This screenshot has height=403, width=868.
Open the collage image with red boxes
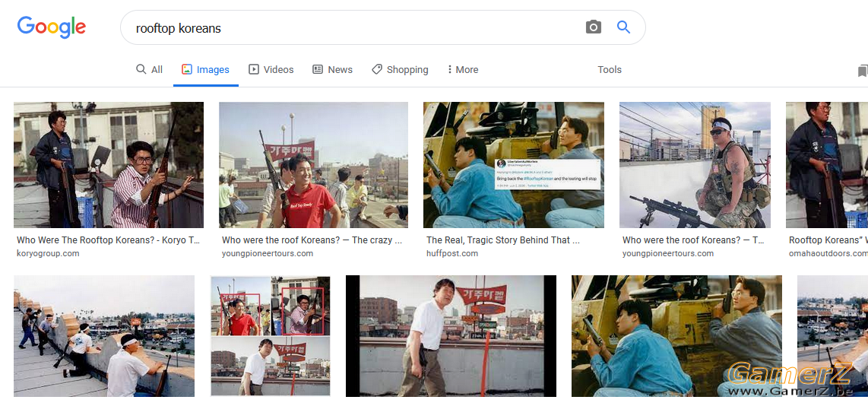click(270, 336)
